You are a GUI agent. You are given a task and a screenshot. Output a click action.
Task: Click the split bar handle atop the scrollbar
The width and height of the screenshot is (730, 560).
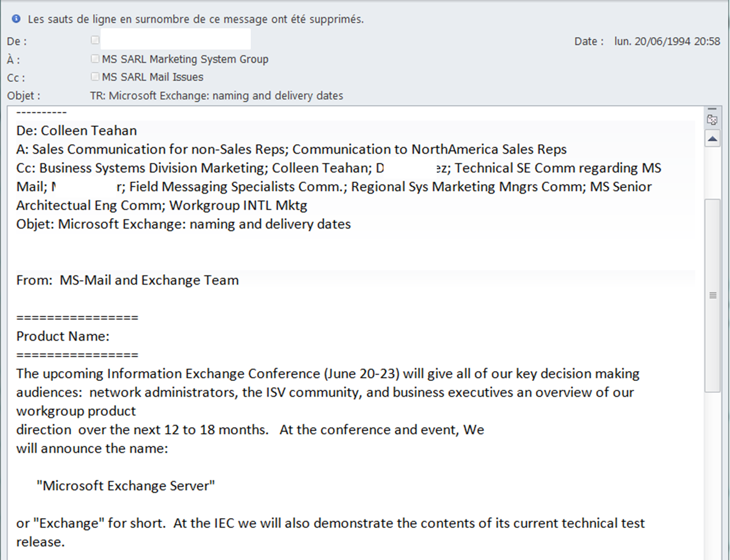(x=712, y=109)
